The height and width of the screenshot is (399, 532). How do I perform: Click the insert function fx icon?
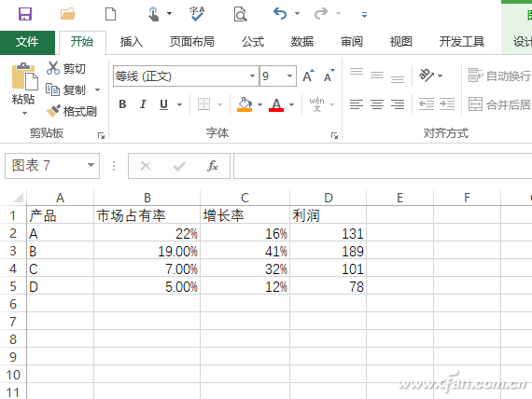pos(213,166)
